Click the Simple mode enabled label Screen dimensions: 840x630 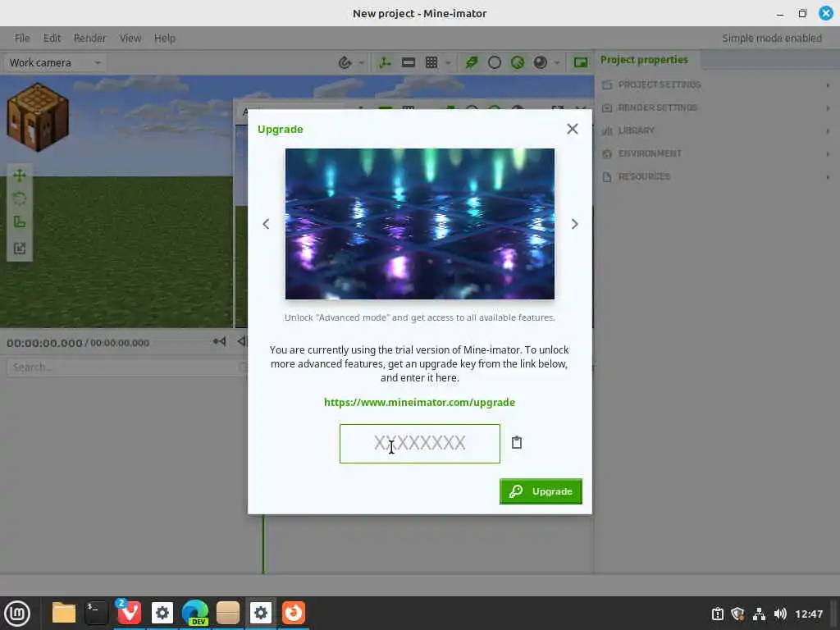coord(771,38)
